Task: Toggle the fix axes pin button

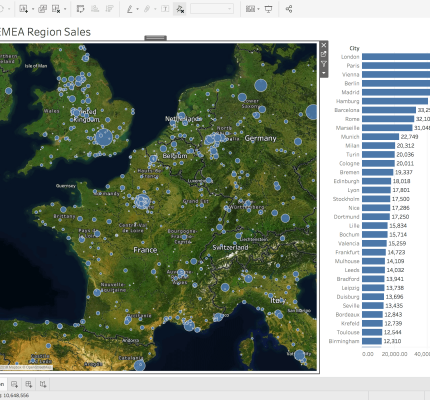Action: (180, 9)
